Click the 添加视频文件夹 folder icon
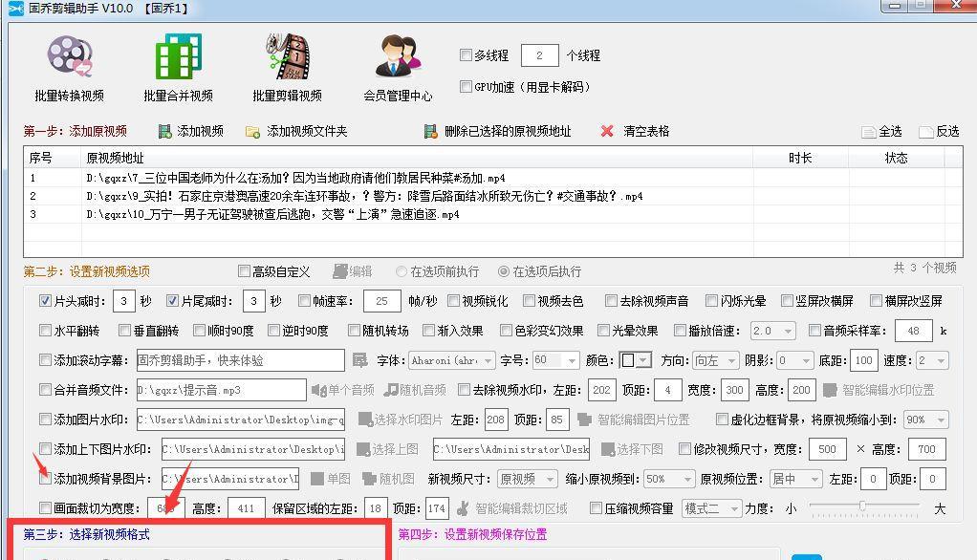Screen dimensions: 977x560 click(x=252, y=132)
